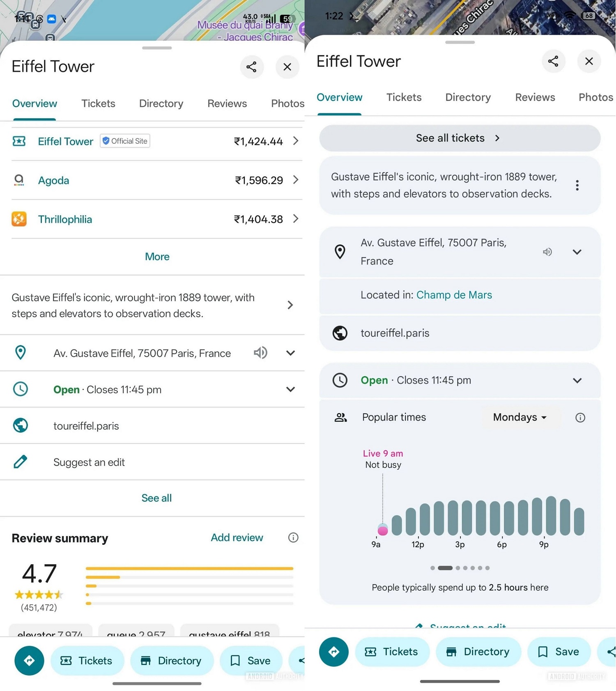Tap the share icon in left panel header
The image size is (616, 691).
[x=251, y=67]
